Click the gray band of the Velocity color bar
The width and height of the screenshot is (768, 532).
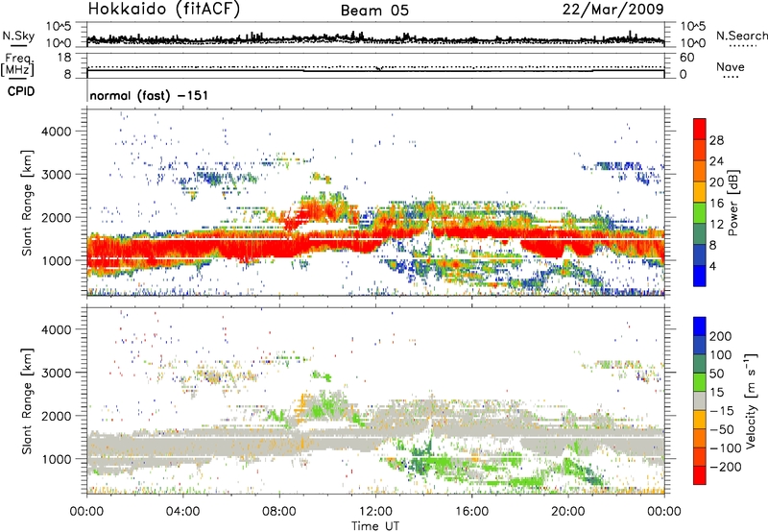tap(700, 400)
